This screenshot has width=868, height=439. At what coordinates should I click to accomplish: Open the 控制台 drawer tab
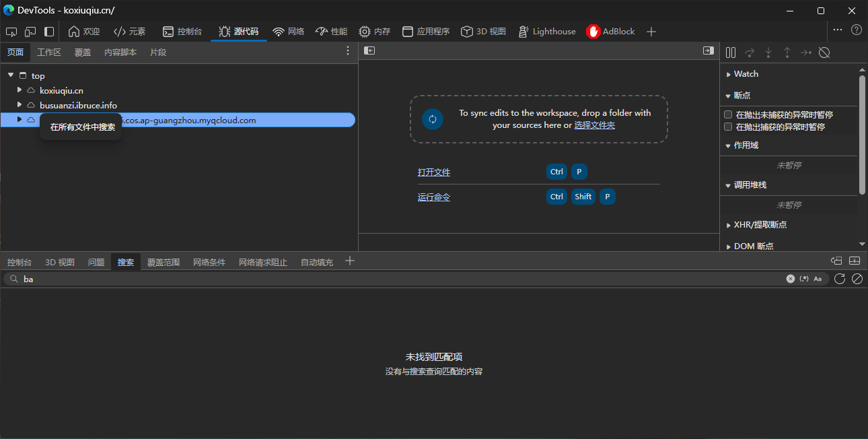coord(20,263)
